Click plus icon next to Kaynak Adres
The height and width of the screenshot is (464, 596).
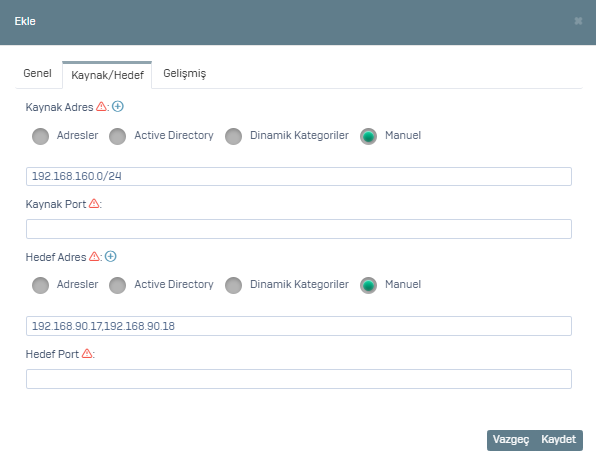point(118,106)
